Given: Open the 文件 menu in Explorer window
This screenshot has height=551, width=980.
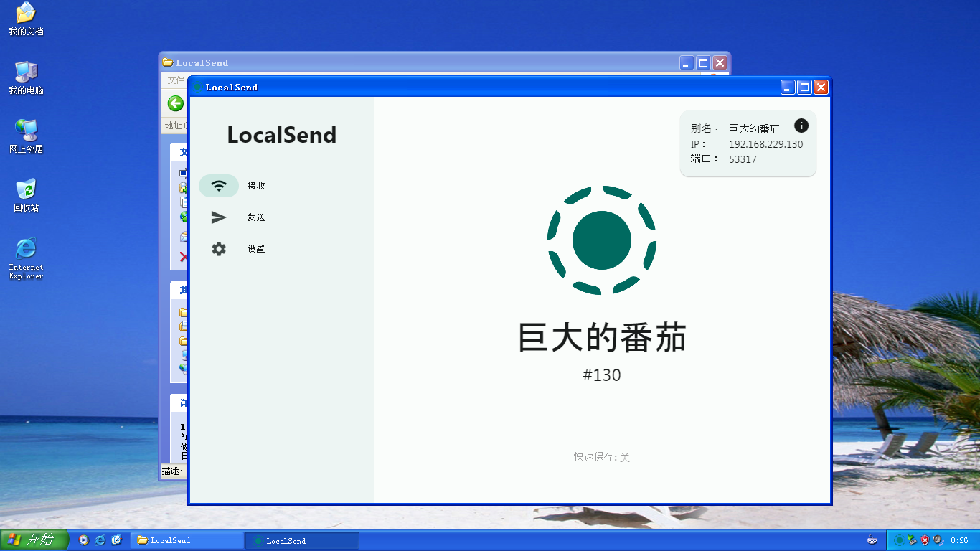Looking at the screenshot, I should (x=176, y=80).
